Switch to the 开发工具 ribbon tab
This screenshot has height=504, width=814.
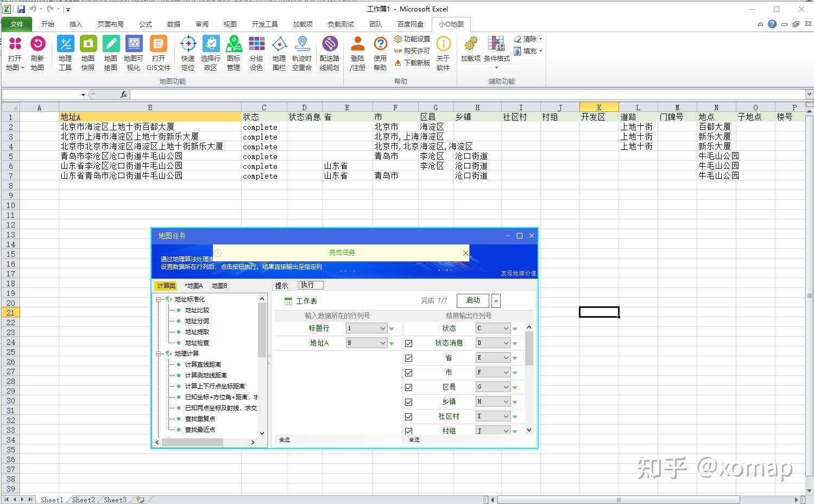265,24
